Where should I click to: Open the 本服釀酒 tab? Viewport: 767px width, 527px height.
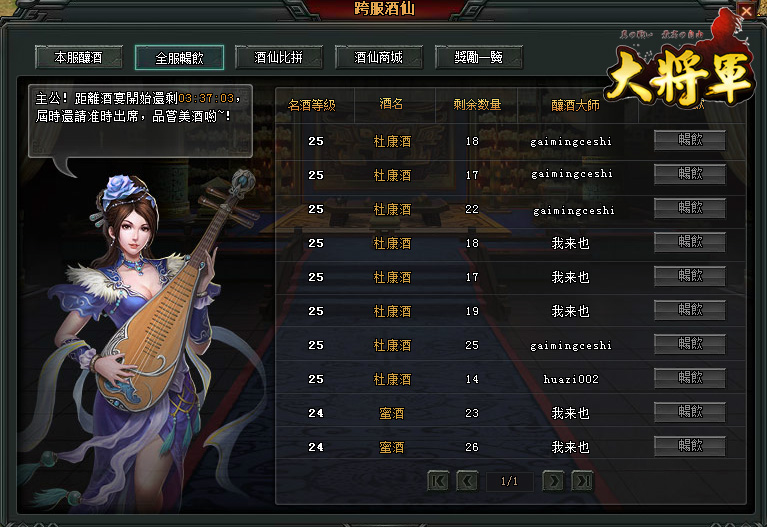click(x=79, y=58)
